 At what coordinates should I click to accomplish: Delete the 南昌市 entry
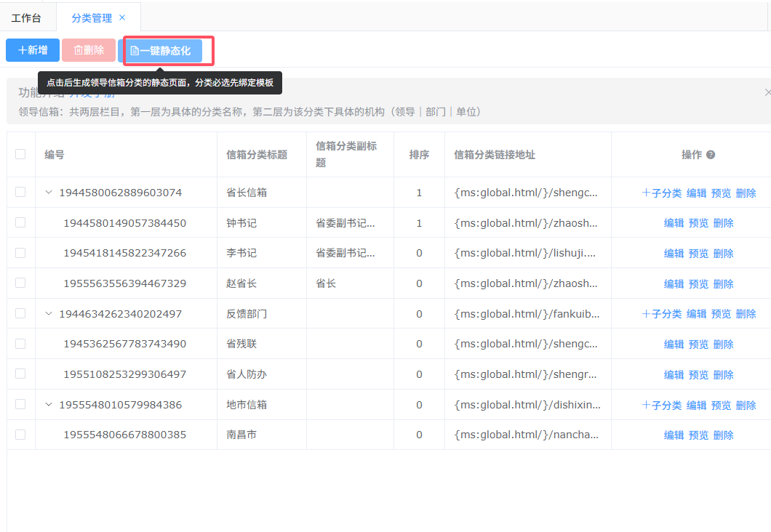coord(723,435)
